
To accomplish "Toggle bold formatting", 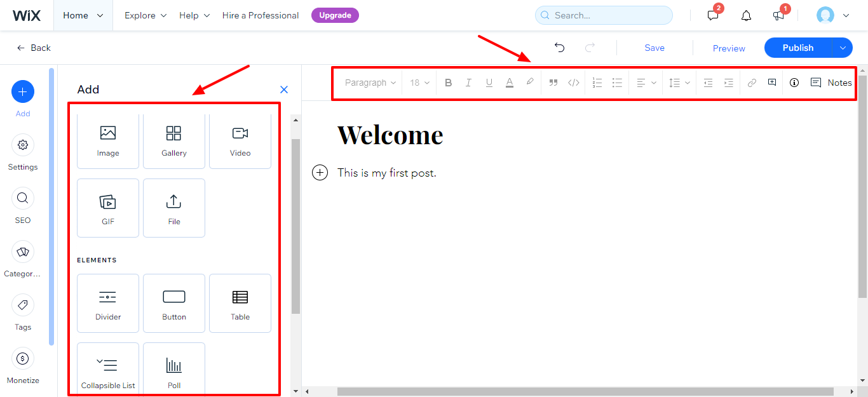I will [449, 83].
